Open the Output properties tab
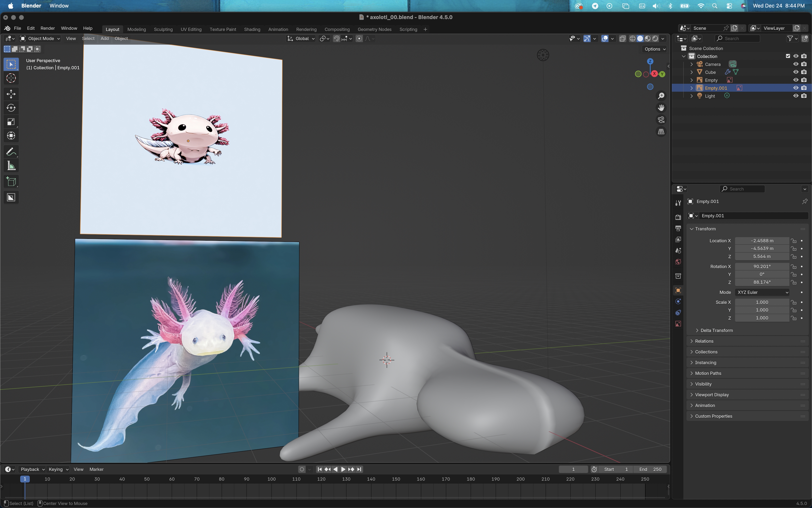The width and height of the screenshot is (812, 508). [678, 228]
